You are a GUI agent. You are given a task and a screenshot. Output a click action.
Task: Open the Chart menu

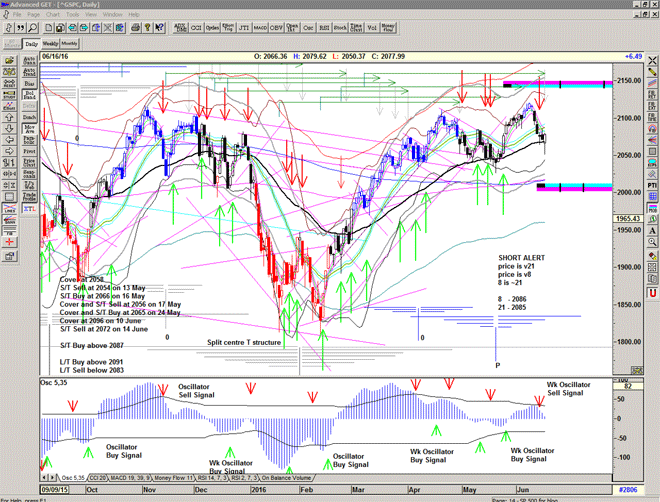pyautogui.click(x=54, y=16)
